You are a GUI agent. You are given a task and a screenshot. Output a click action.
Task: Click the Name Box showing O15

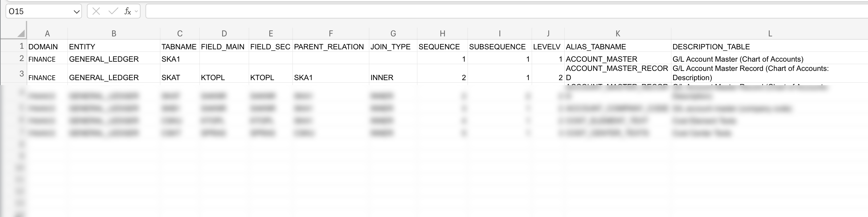pyautogui.click(x=37, y=11)
